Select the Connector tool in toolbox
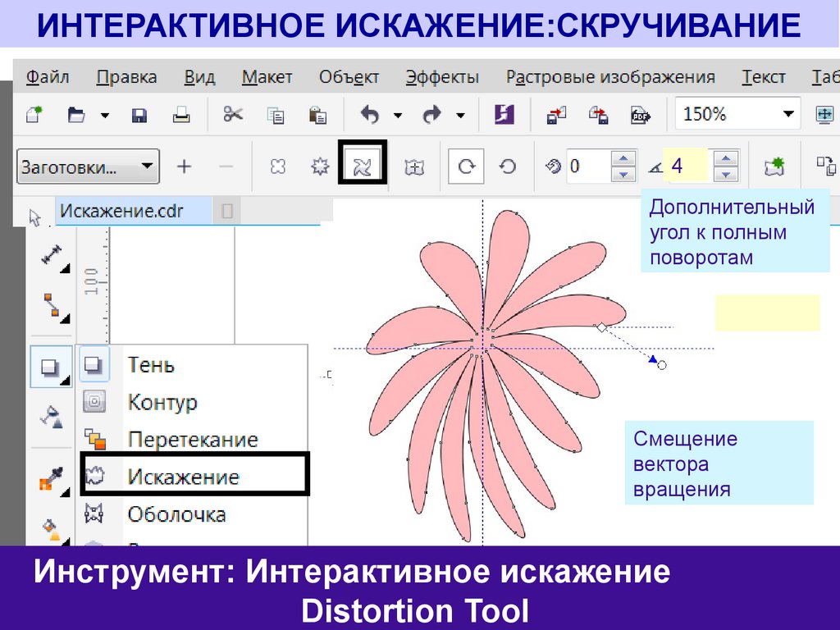Viewport: 840px width, 630px height. (x=52, y=307)
